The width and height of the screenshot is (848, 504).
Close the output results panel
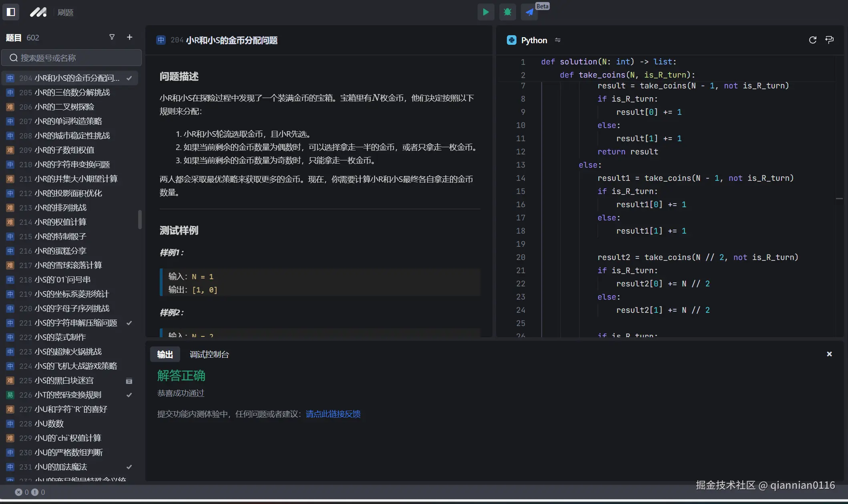tap(829, 354)
